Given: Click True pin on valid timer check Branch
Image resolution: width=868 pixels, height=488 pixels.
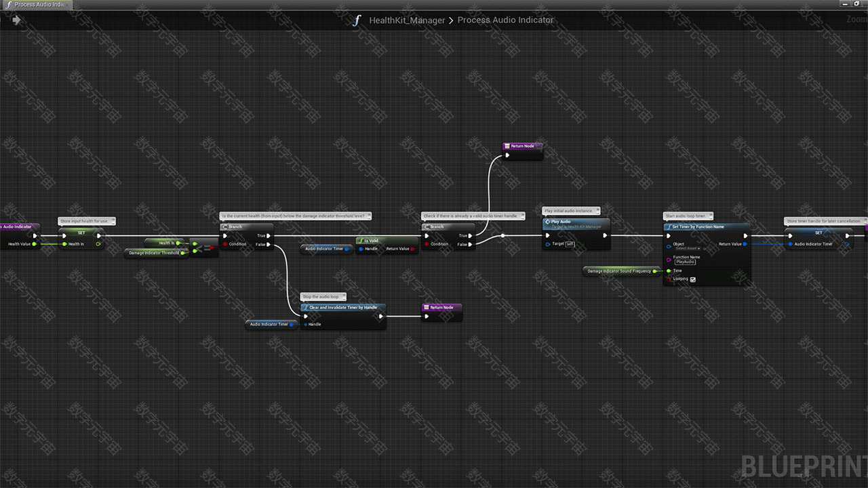Looking at the screenshot, I should click(x=471, y=236).
